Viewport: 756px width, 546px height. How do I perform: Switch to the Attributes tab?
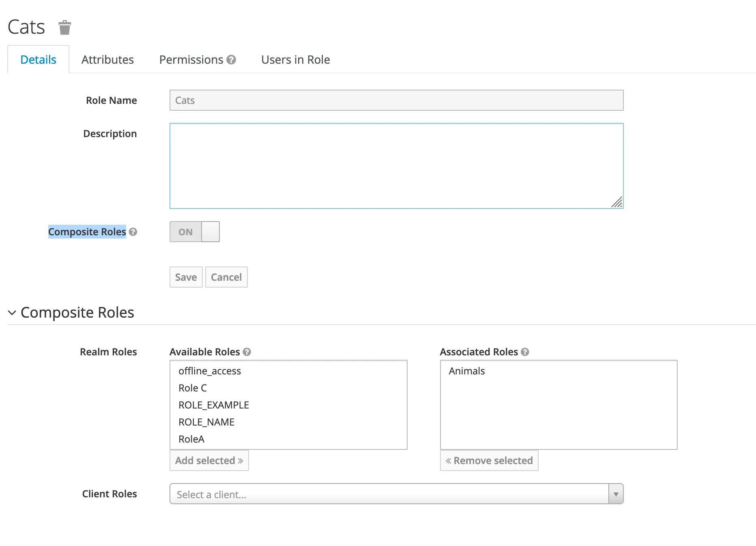click(107, 60)
